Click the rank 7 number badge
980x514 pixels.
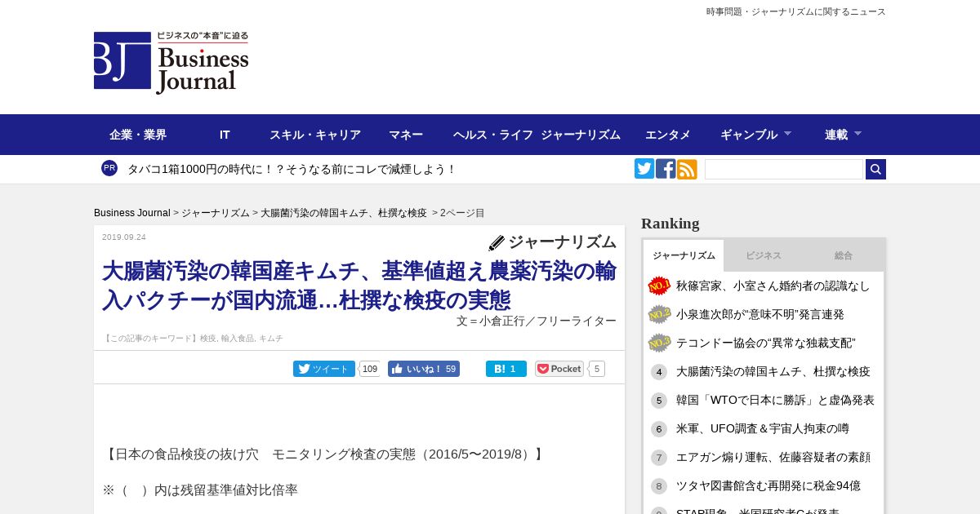pyautogui.click(x=659, y=458)
